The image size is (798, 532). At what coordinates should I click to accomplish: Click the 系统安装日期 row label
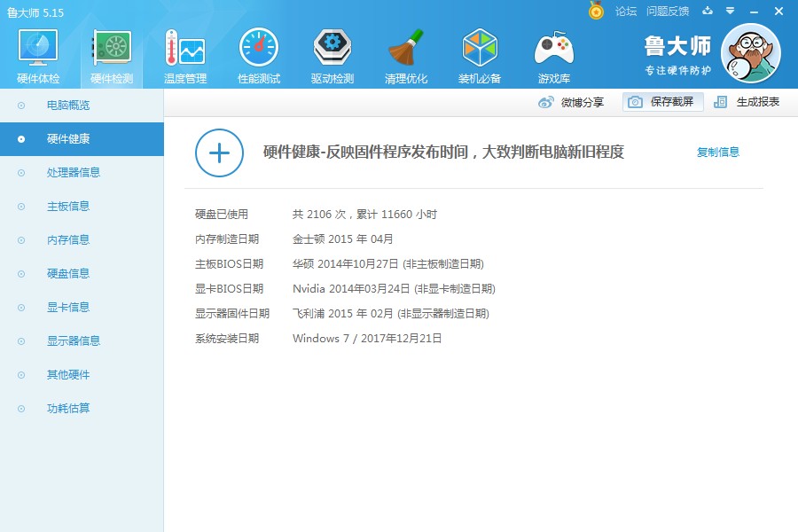tap(227, 339)
